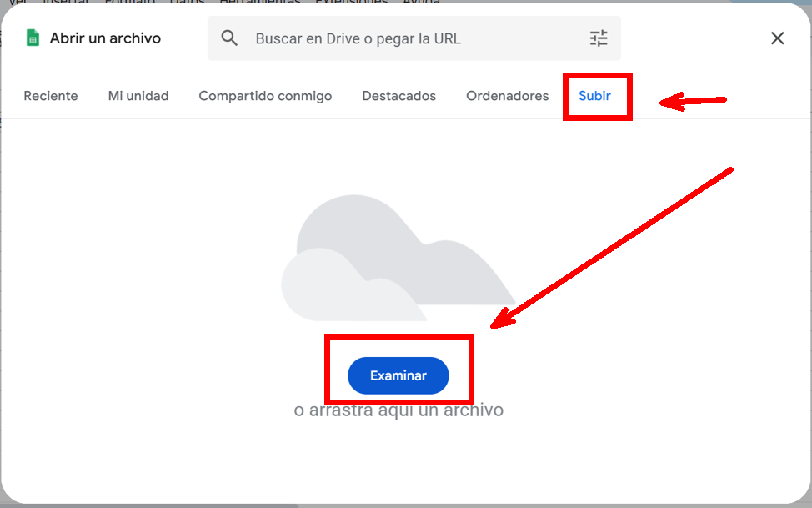This screenshot has width=812, height=508.
Task: Open the advanced search filter options
Action: [x=599, y=38]
